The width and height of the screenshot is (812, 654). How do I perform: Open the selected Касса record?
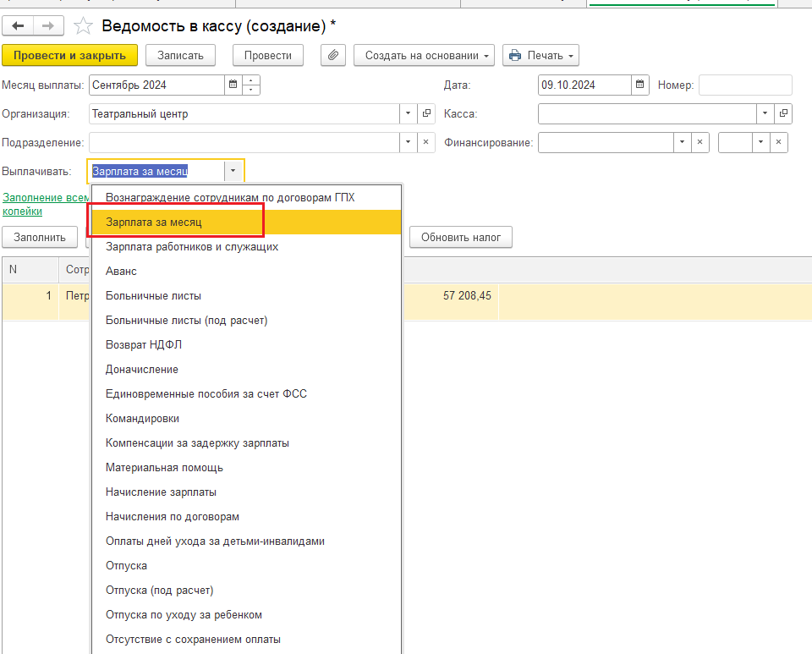click(783, 113)
